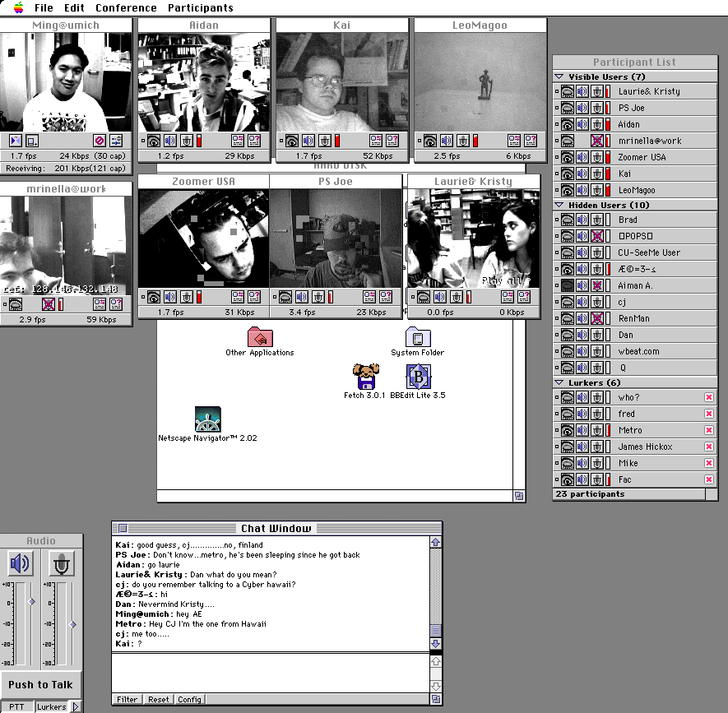728x713 pixels.
Task: Open the Conference menu
Action: (125, 7)
